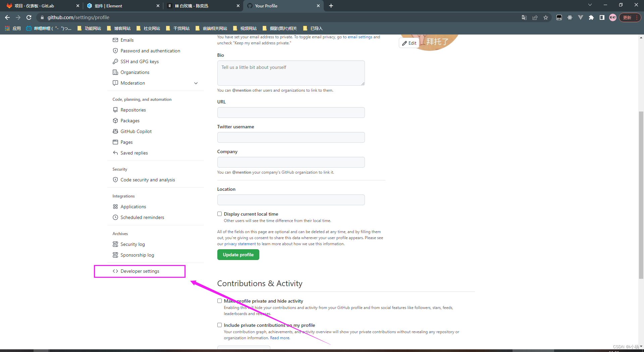Click the Packages box icon

[x=115, y=121]
